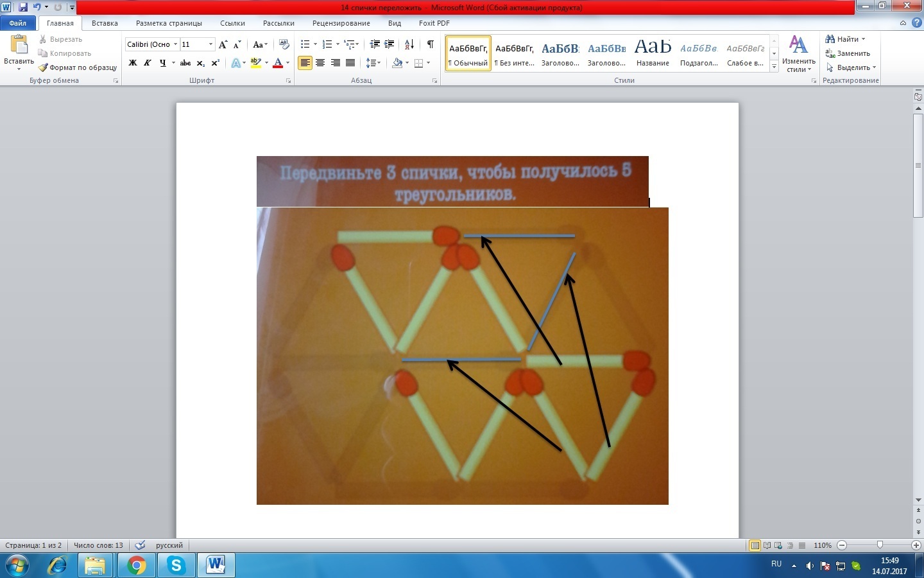Screen dimensions: 924x578
Task: Toggle bold formatting (Ж)
Action: click(133, 63)
